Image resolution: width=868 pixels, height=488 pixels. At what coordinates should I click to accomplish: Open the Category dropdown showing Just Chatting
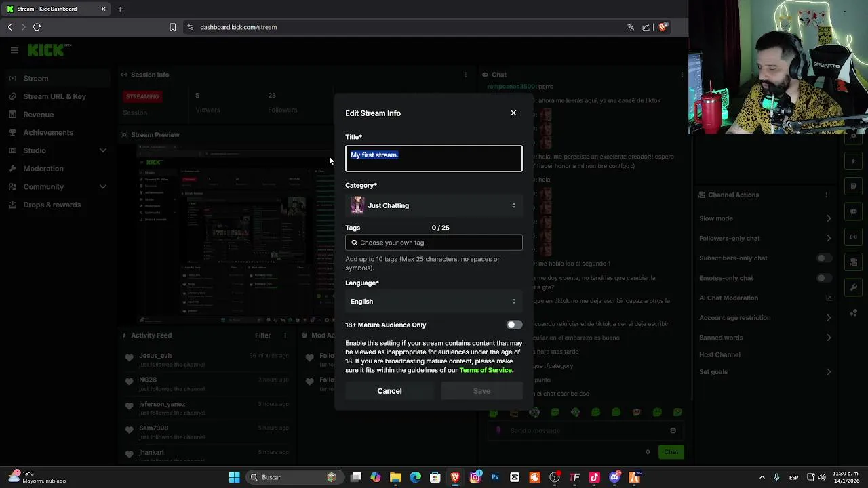[x=434, y=205]
